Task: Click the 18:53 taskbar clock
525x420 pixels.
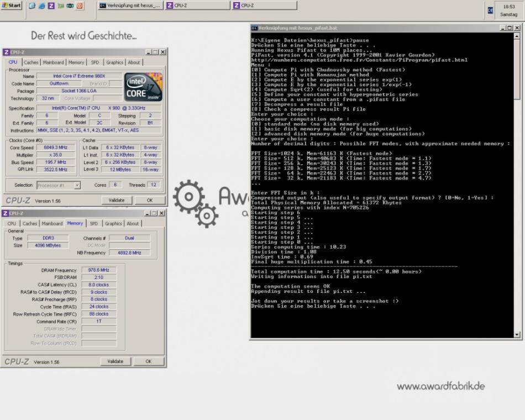Action: tap(509, 7)
